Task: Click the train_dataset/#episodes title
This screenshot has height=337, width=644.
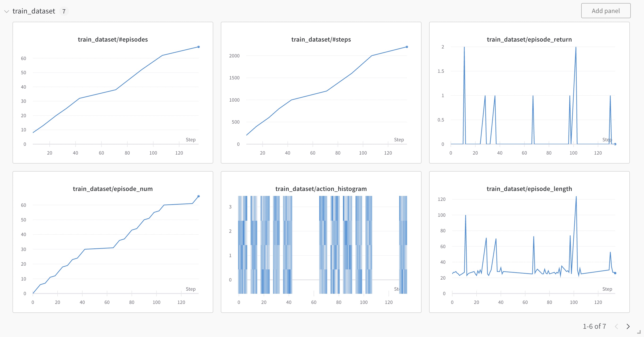Action: point(113,39)
